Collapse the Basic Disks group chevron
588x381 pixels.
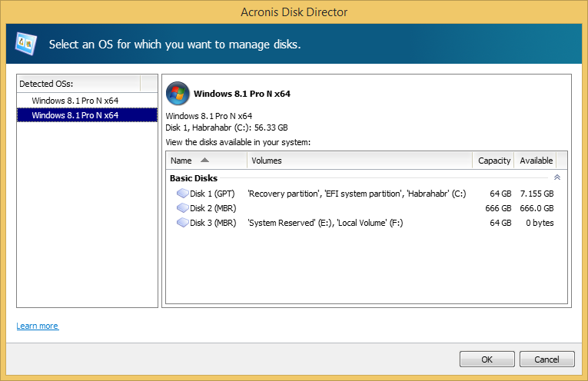(557, 177)
